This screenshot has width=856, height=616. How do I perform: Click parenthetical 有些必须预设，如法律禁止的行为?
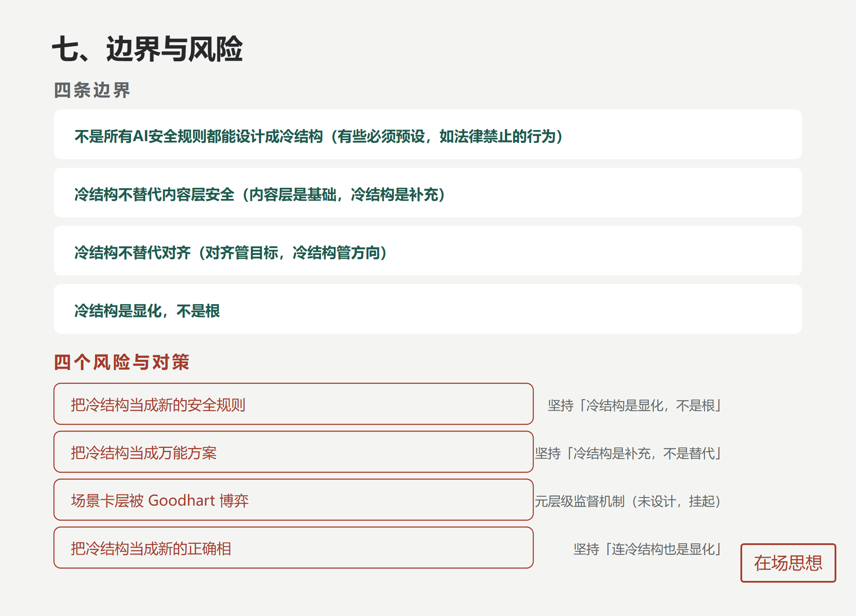click(446, 136)
